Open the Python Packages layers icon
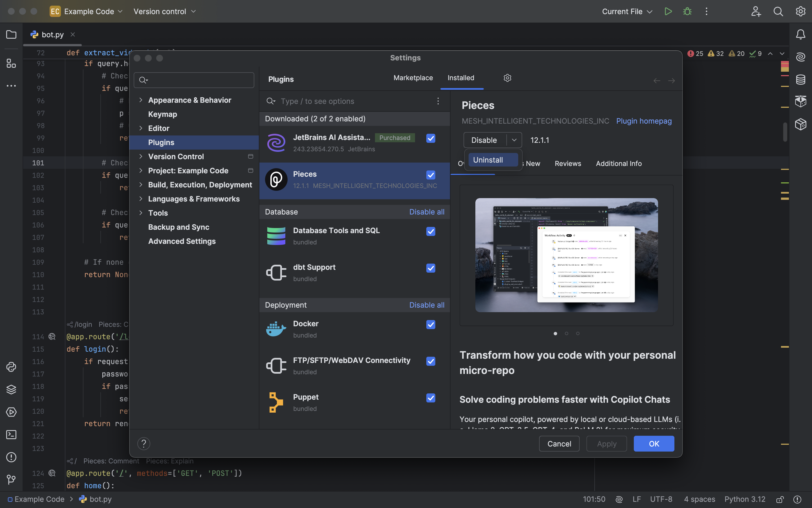This screenshot has height=508, width=812. 11,389
